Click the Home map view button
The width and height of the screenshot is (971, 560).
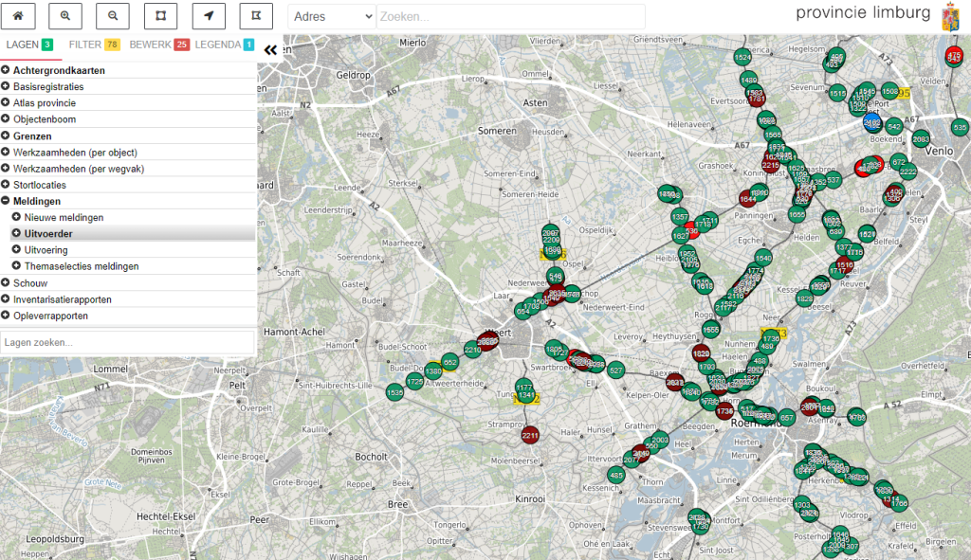point(18,16)
